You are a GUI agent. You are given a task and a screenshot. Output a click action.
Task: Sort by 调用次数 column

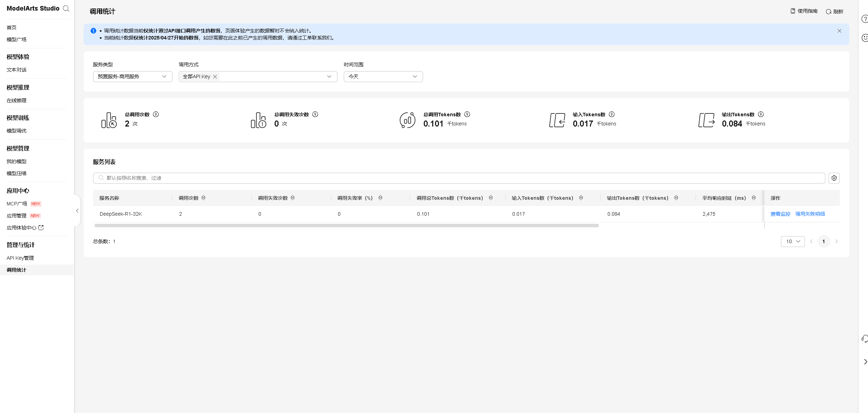tap(203, 198)
